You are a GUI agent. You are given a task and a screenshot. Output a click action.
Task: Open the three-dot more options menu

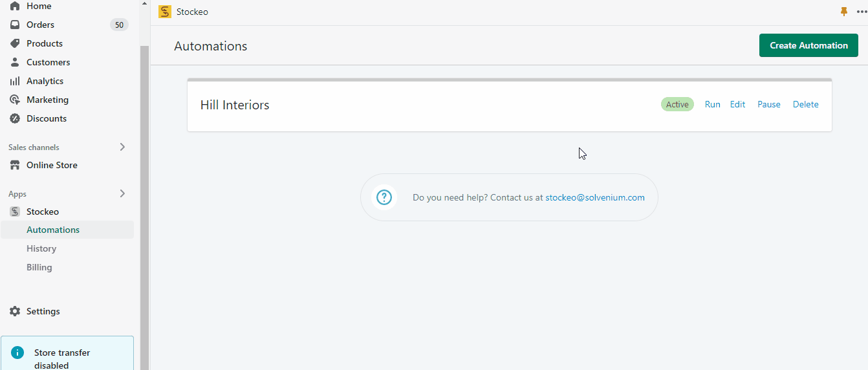click(861, 12)
